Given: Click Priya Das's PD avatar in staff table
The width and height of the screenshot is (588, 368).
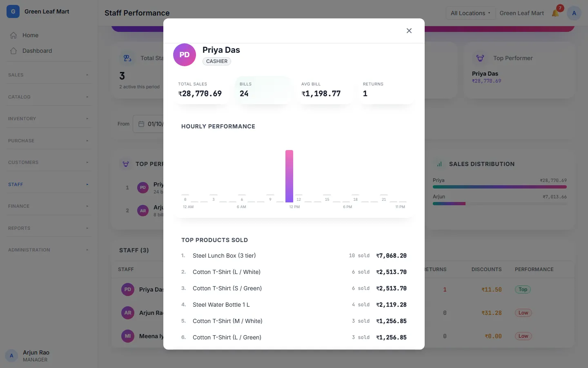Looking at the screenshot, I should [x=128, y=289].
